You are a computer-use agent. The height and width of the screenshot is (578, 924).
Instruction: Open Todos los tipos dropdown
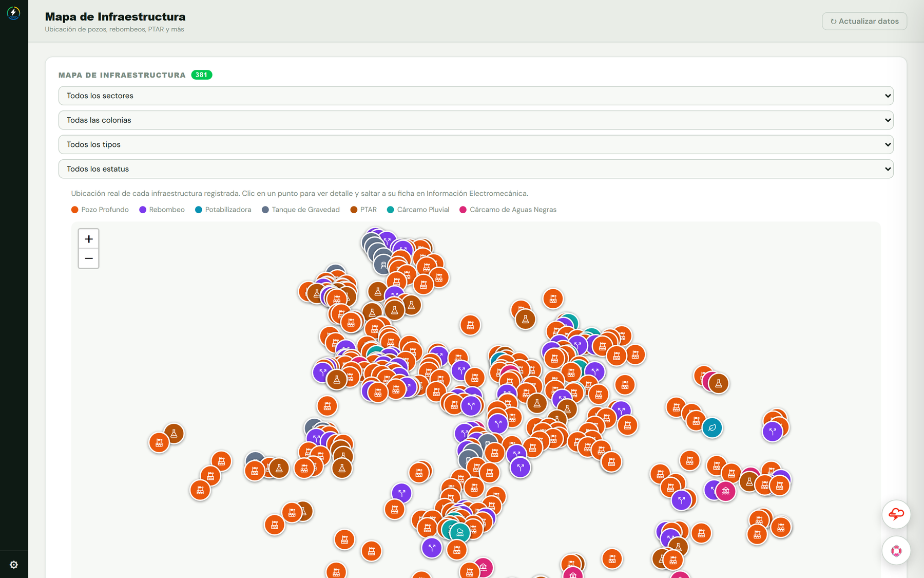pos(475,144)
